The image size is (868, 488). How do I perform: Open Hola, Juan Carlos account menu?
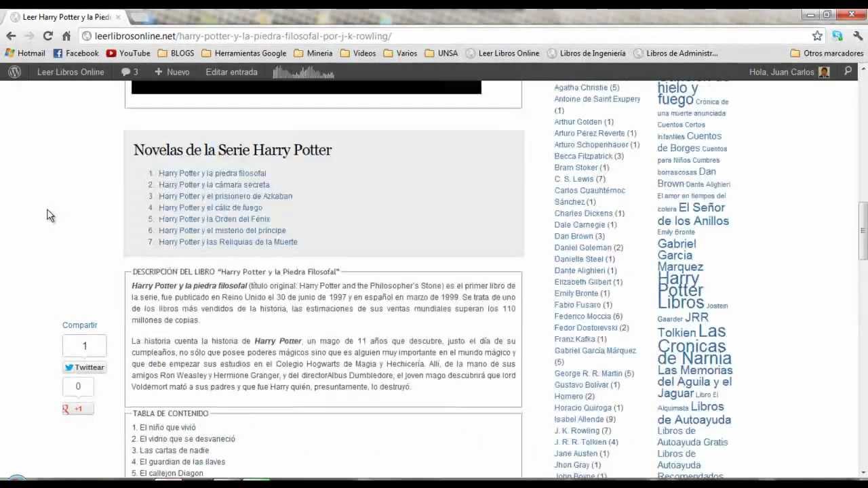789,72
